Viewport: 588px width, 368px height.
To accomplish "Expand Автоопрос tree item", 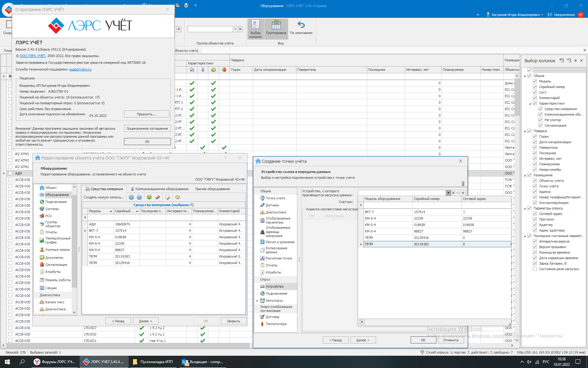I will 257,301.
